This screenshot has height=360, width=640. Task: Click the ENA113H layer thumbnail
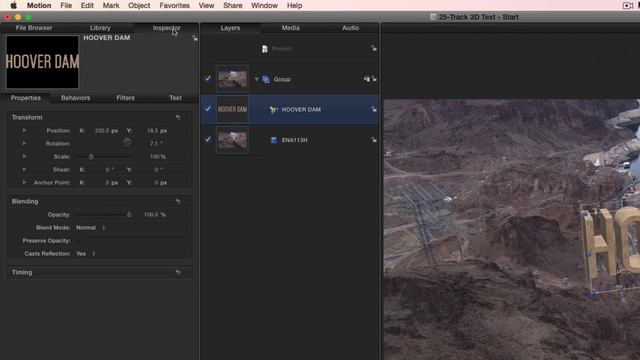click(232, 140)
